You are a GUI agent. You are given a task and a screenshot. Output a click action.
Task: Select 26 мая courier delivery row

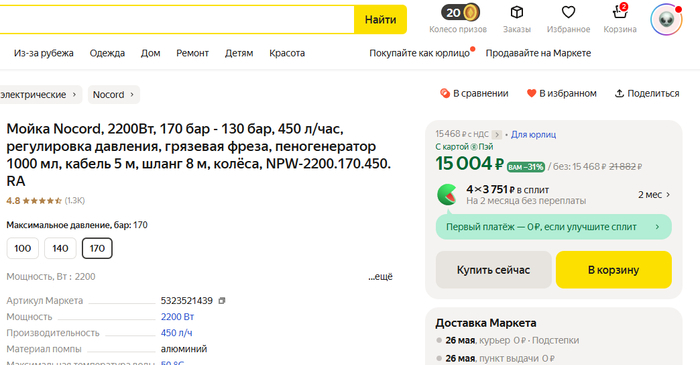(x=508, y=340)
